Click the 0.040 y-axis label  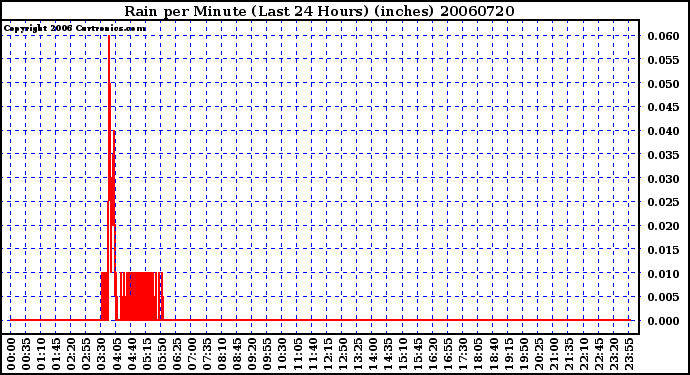click(x=663, y=131)
